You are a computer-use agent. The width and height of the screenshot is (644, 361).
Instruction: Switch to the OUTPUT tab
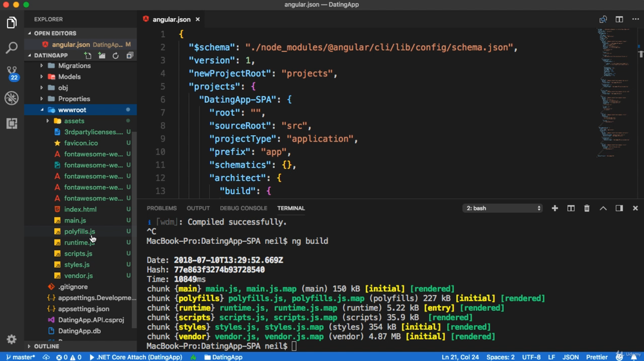pyautogui.click(x=198, y=208)
